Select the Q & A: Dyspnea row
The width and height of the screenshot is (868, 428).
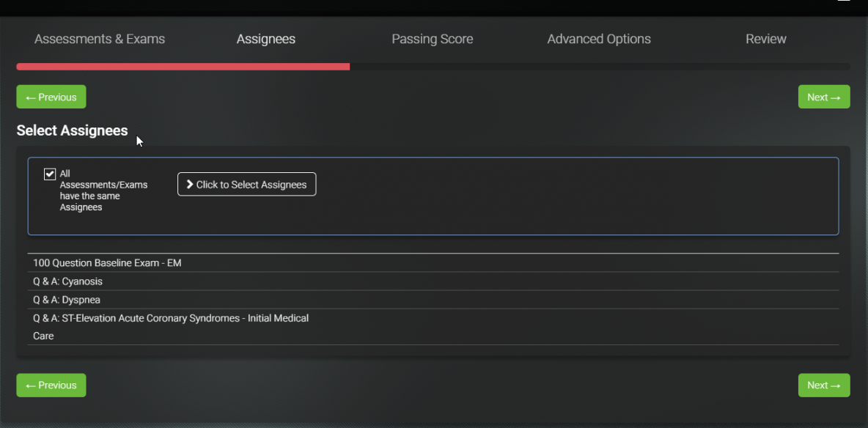click(433, 300)
